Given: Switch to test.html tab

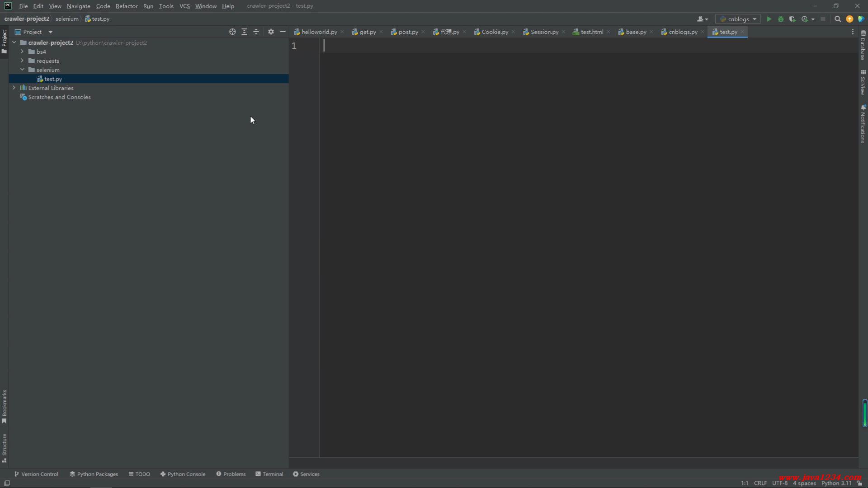Looking at the screenshot, I should (x=588, y=32).
